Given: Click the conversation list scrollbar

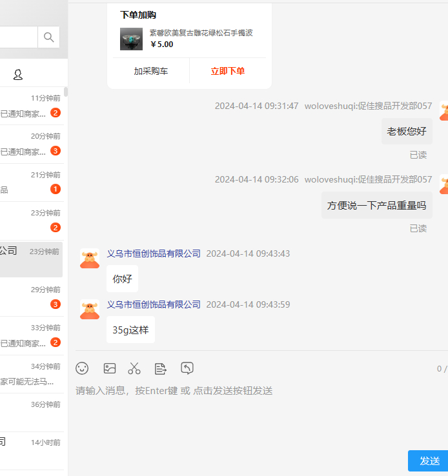Looking at the screenshot, I should point(66,92).
